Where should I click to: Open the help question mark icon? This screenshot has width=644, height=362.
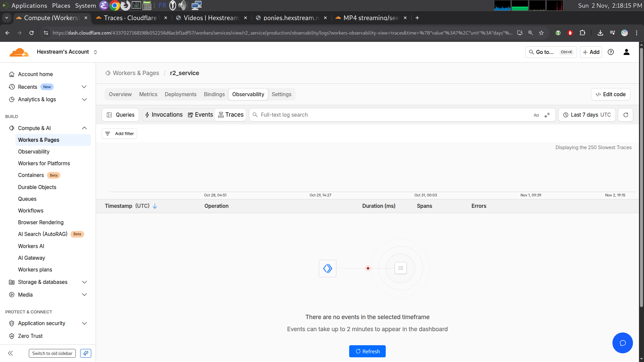(x=611, y=52)
